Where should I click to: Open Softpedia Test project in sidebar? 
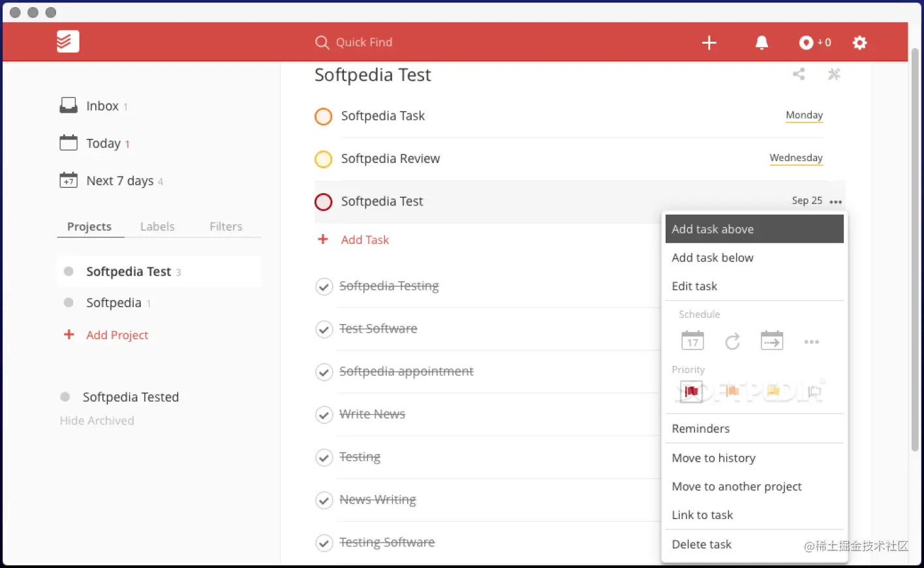(159, 271)
